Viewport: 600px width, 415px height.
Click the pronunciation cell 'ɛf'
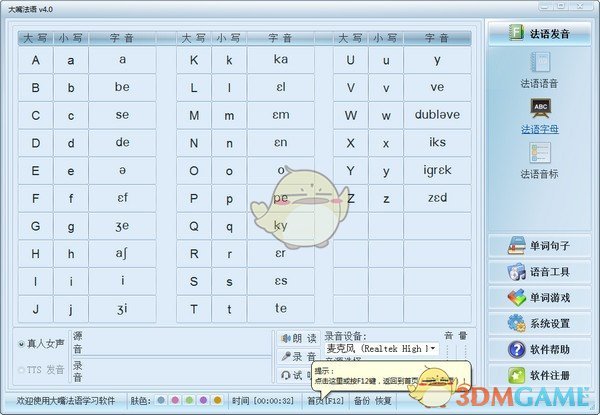pyautogui.click(x=122, y=198)
